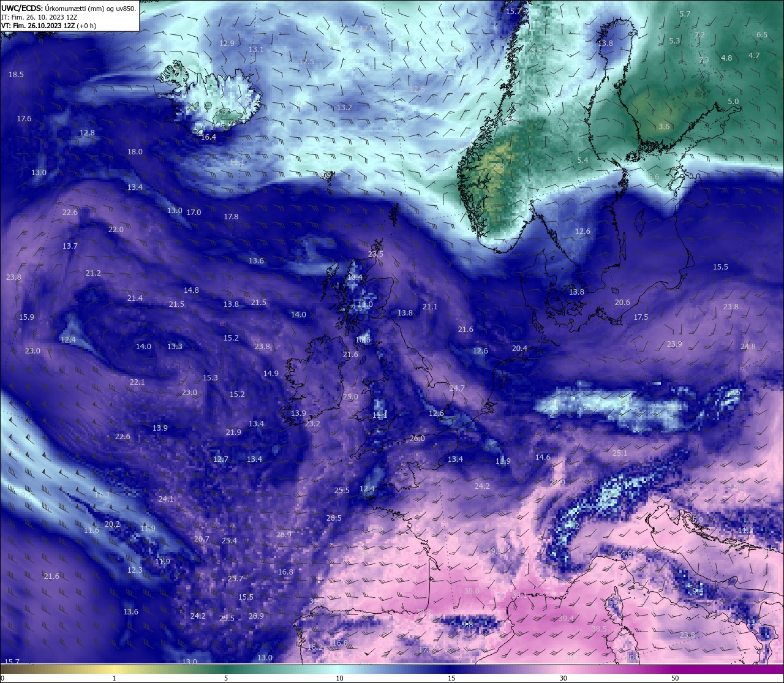This screenshot has height=683, width=784.
Task: Select the 25.1 map value
Action: (620, 453)
